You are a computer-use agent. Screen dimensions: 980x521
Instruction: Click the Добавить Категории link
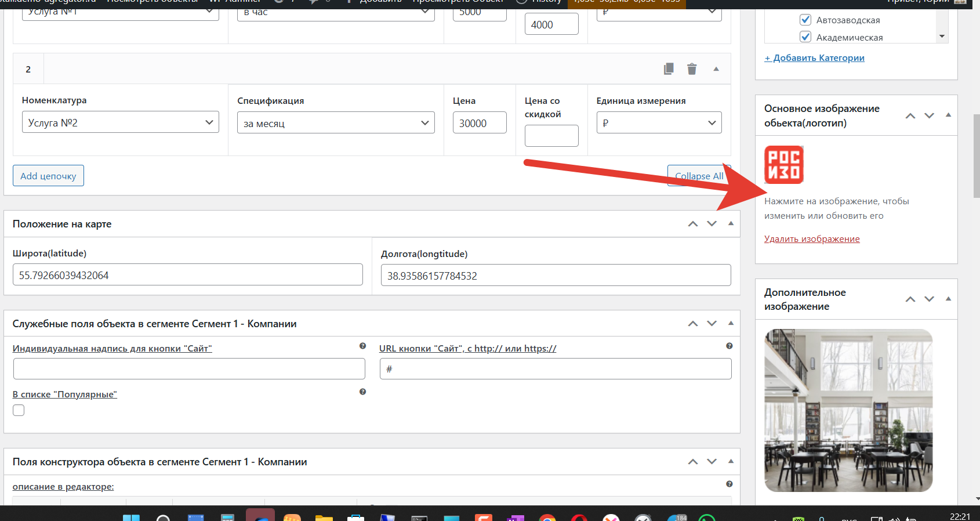click(x=814, y=58)
